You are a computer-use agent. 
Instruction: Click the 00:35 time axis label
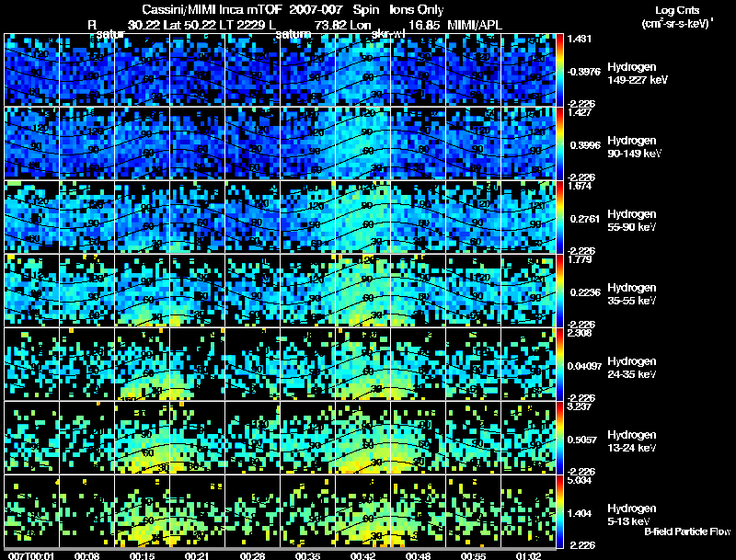tap(307, 555)
